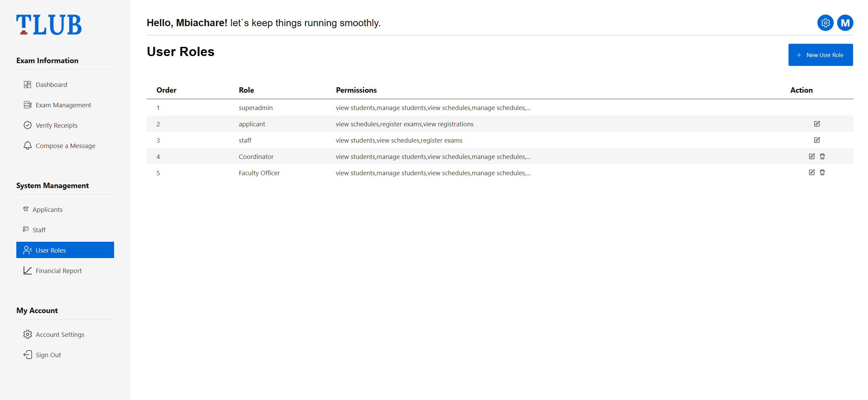Click the User Roles person icon
Viewport: 868px width, 400px height.
click(28, 250)
